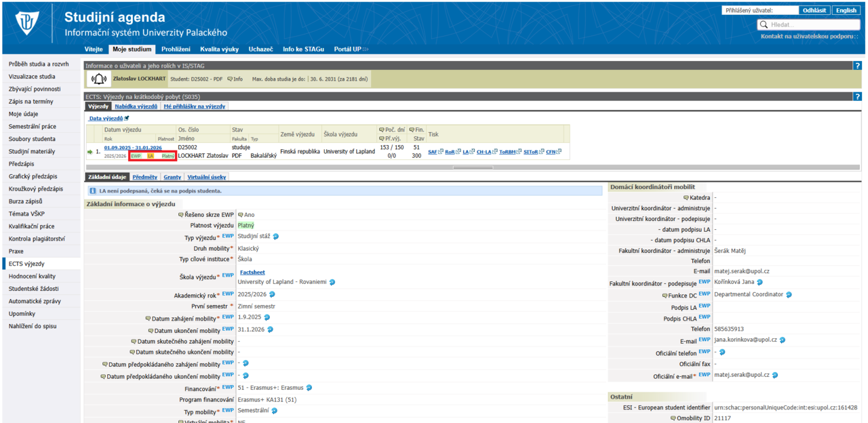Open the Kvalita výuky top menu

pos(219,49)
